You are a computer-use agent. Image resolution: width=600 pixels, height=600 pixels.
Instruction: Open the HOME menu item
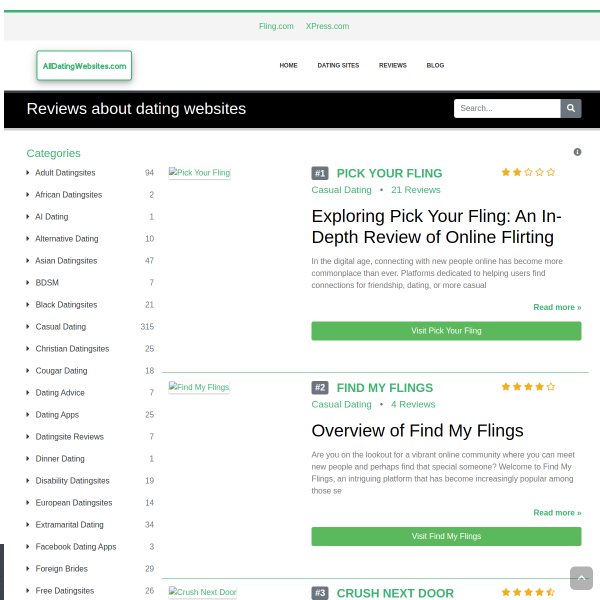pos(288,65)
